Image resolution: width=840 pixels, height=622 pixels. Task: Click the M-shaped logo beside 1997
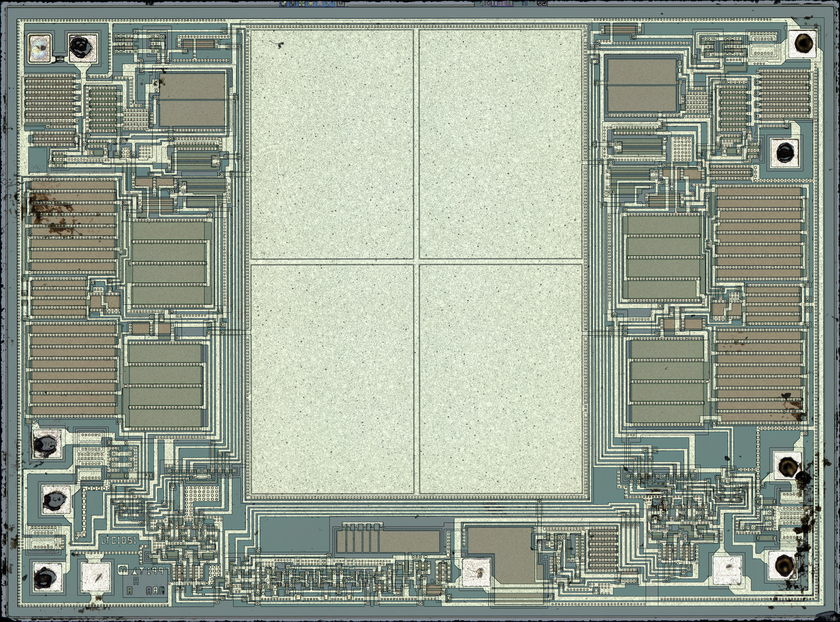[x=123, y=570]
